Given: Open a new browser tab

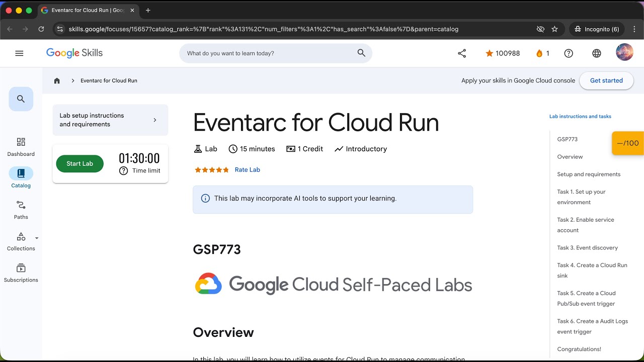Looking at the screenshot, I should point(148,10).
